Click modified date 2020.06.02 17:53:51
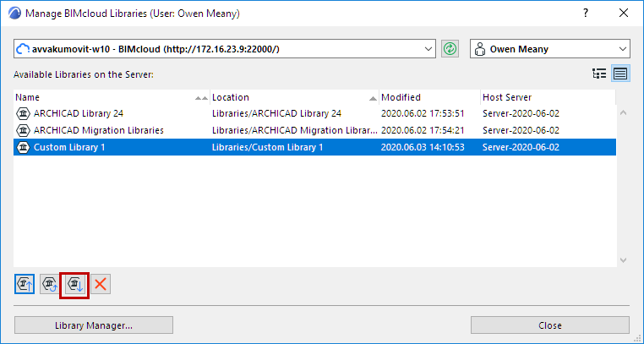The height and width of the screenshot is (344, 644). pyautogui.click(x=423, y=113)
